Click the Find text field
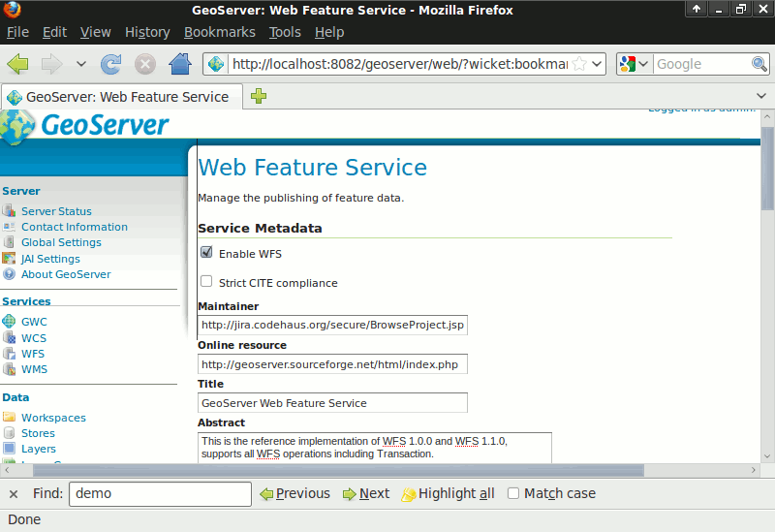Image resolution: width=775 pixels, height=532 pixels. click(160, 493)
